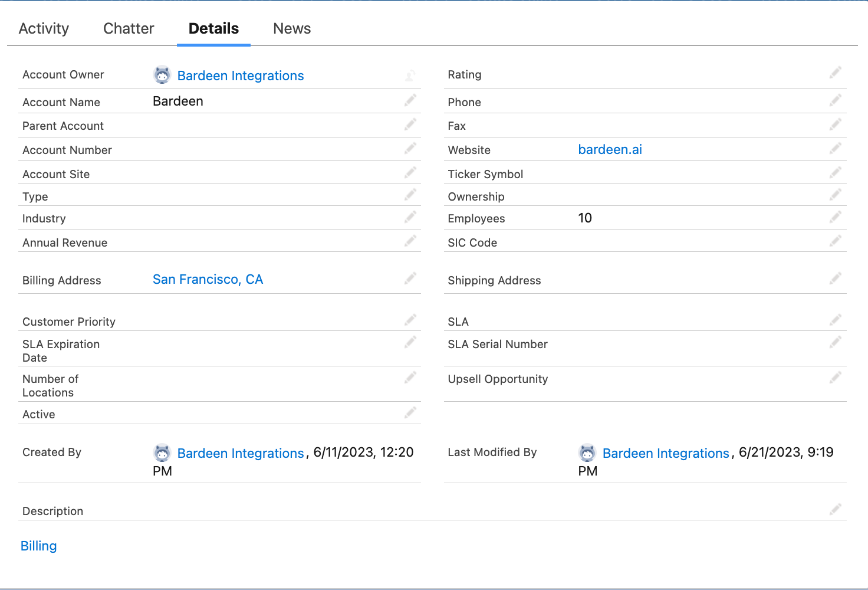The image size is (868, 590).
Task: Edit Upsell Opportunity pencil icon
Action: (x=836, y=377)
